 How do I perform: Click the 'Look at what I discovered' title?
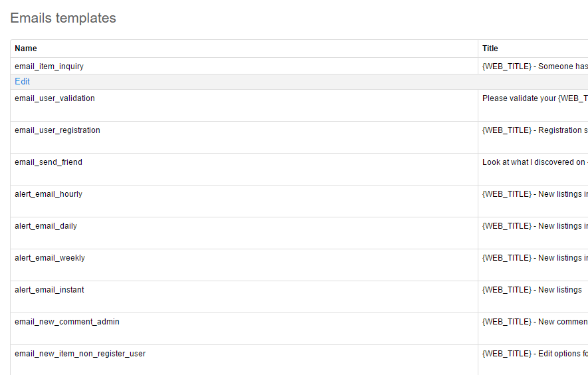[534, 162]
